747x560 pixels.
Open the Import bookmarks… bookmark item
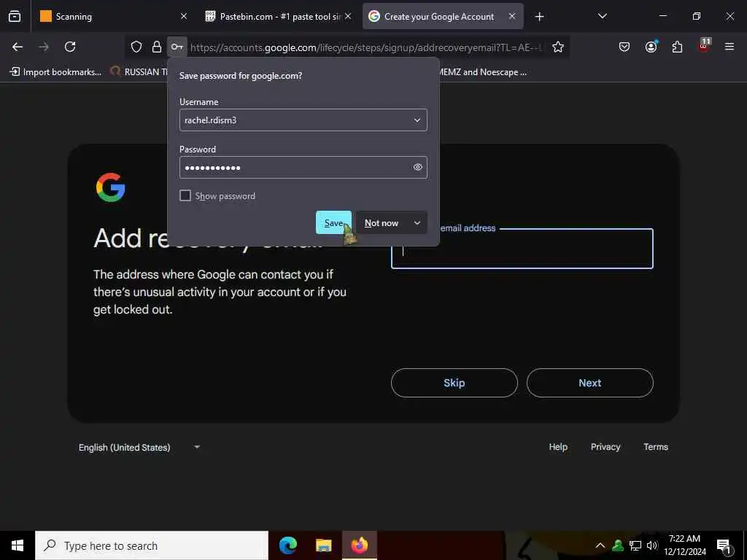point(55,72)
